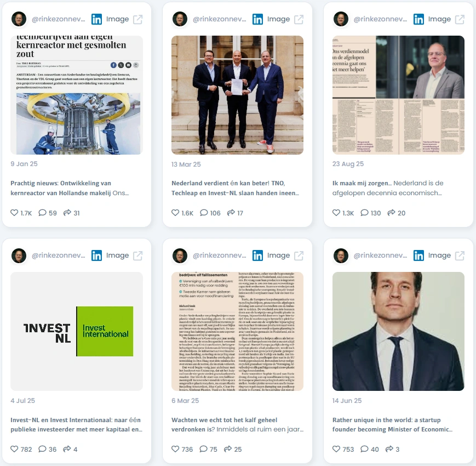Viewport: 476px width, 466px height.
Task: Open external link on the 9 Jan 25 post
Action: click(138, 19)
